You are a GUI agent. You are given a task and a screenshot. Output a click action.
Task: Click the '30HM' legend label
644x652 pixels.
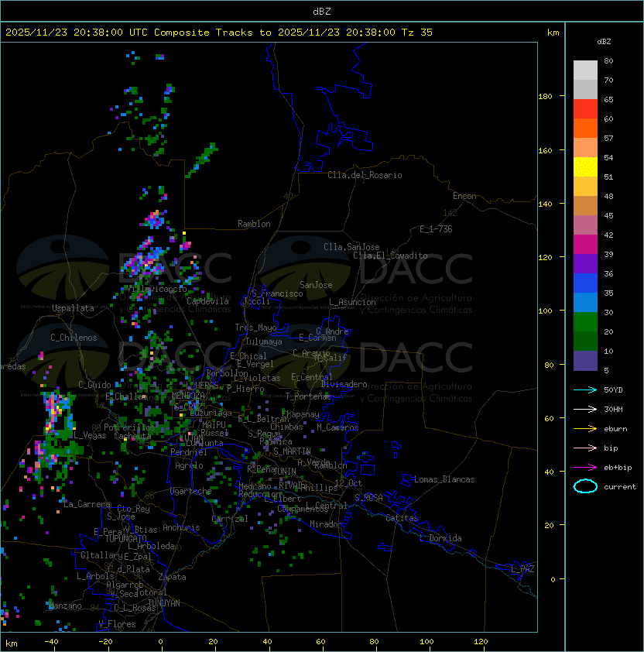pos(613,410)
